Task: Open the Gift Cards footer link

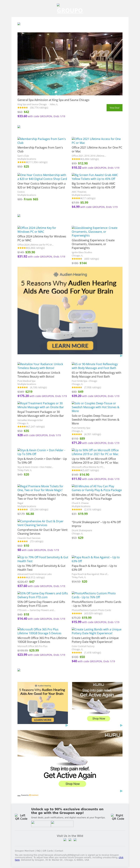Action: tap(48, 851)
